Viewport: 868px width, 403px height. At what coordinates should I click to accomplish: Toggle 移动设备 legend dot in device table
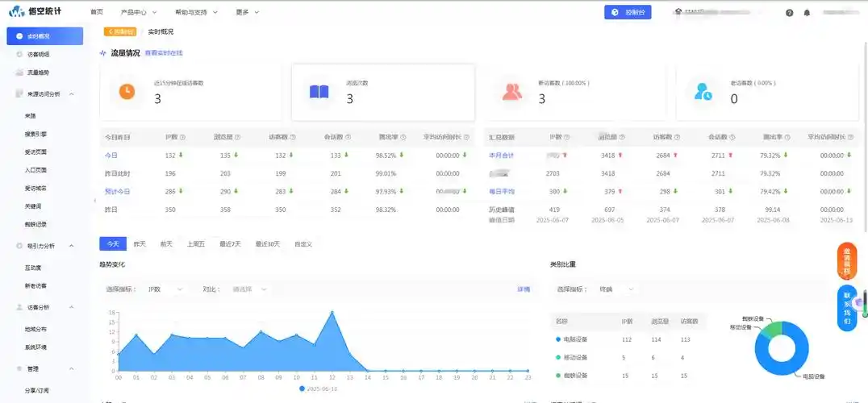point(557,358)
